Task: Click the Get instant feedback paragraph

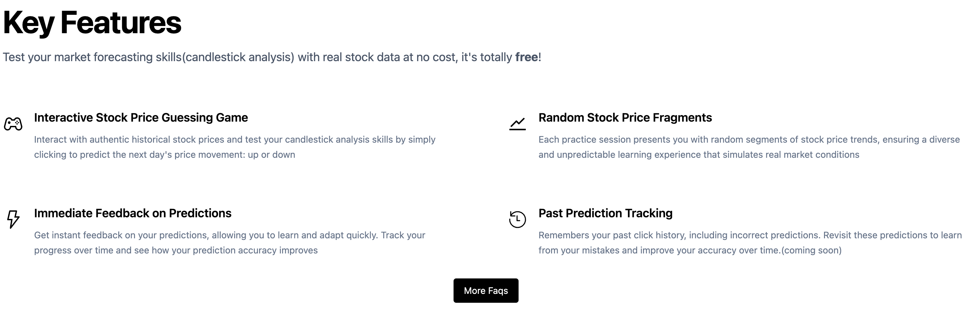Action: 230,243
